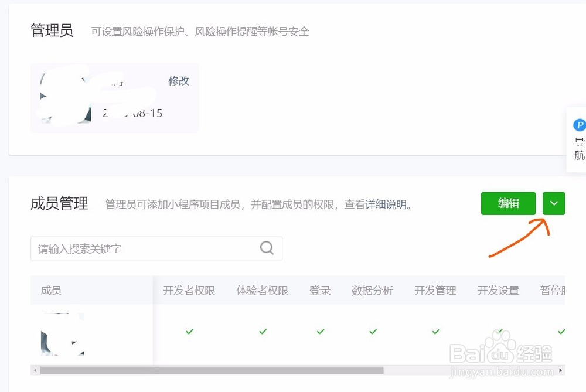Viewport: 586px width, 392px height.
Task: Open the 详细说明 link
Action: (386, 204)
